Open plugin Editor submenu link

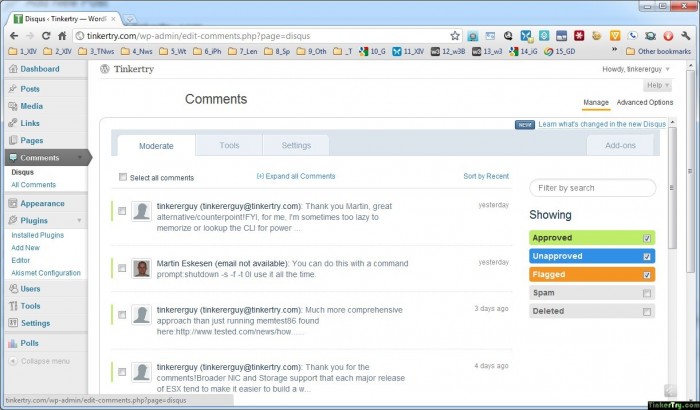pyautogui.click(x=21, y=260)
